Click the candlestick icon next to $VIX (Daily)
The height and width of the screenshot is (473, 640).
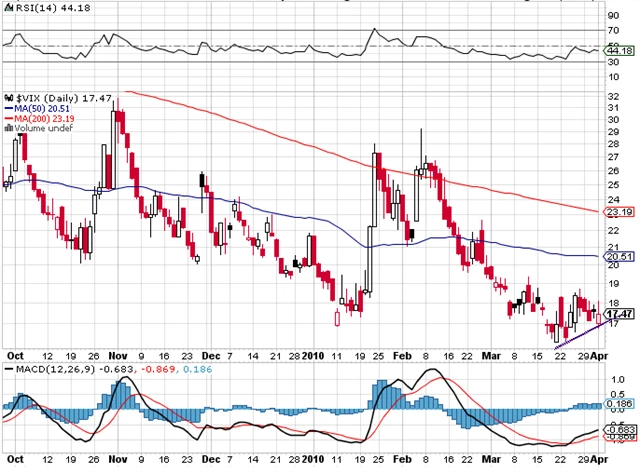click(8, 97)
